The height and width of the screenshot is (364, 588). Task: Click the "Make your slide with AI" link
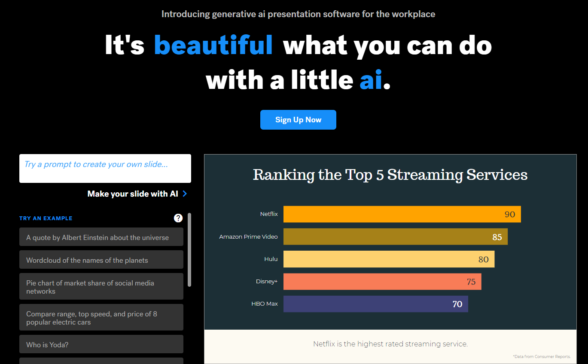coord(132,194)
